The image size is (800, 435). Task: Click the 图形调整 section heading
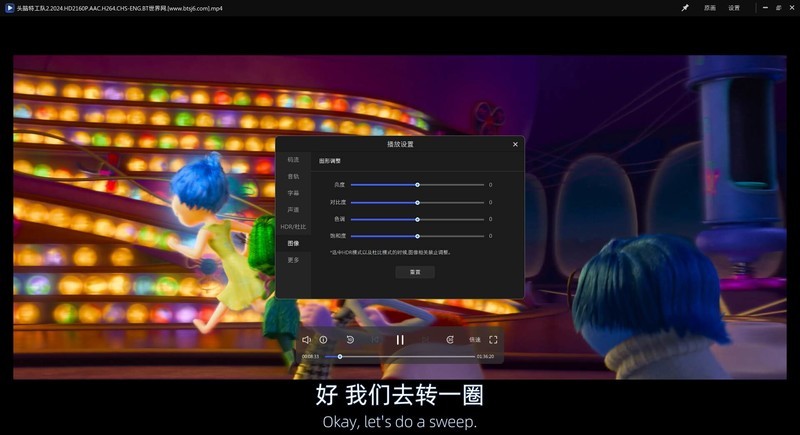point(330,161)
